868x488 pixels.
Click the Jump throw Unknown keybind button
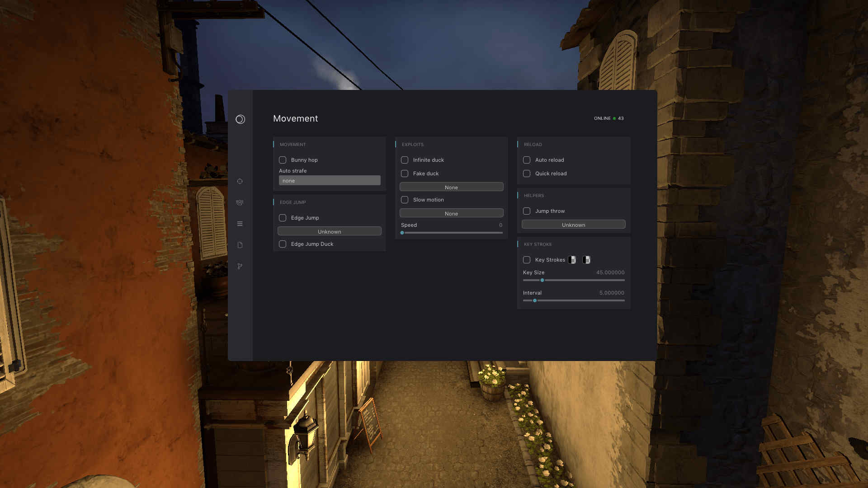(573, 225)
